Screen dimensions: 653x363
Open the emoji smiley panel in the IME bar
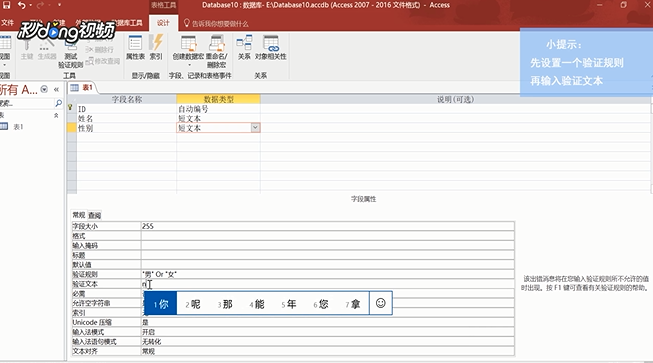click(x=381, y=303)
